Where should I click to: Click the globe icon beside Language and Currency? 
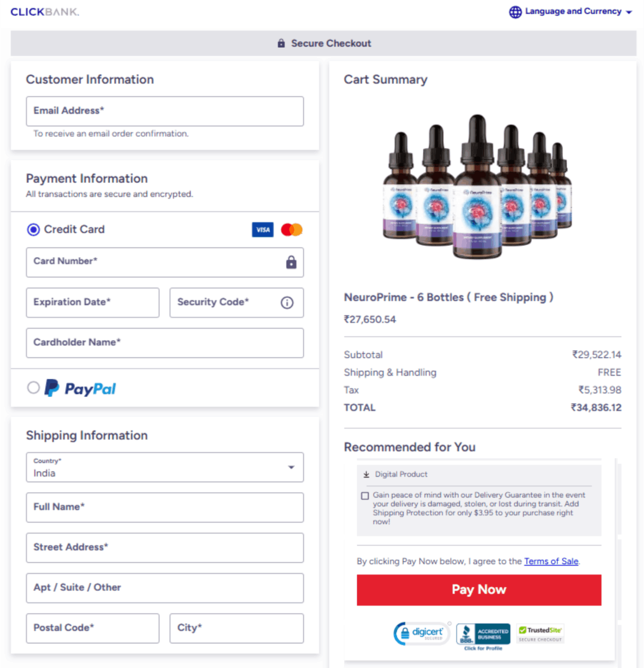point(515,11)
